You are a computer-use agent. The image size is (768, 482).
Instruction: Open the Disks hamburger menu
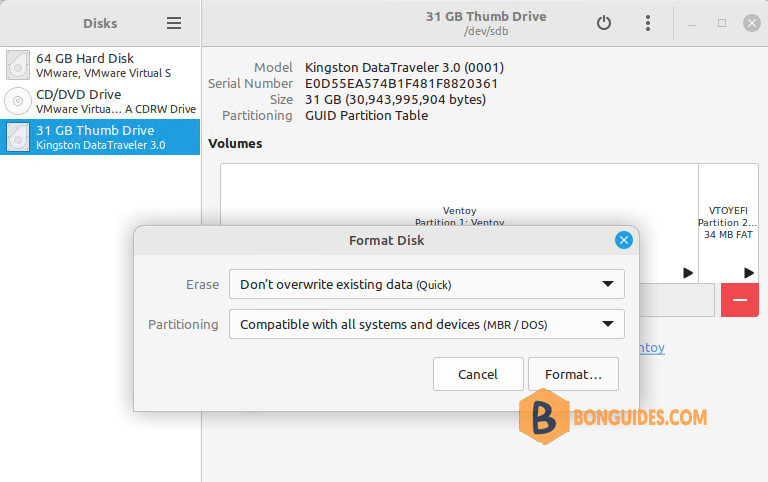point(174,23)
